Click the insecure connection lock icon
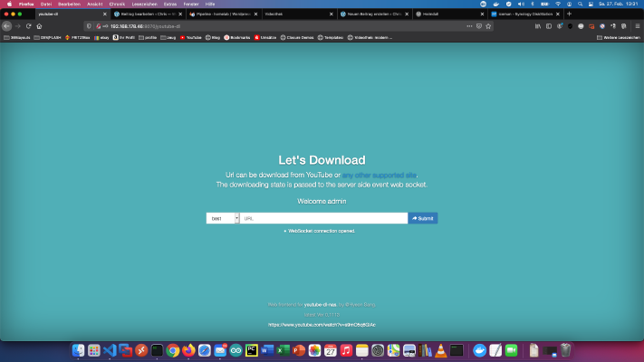The width and height of the screenshot is (644, 362). pos(98,26)
